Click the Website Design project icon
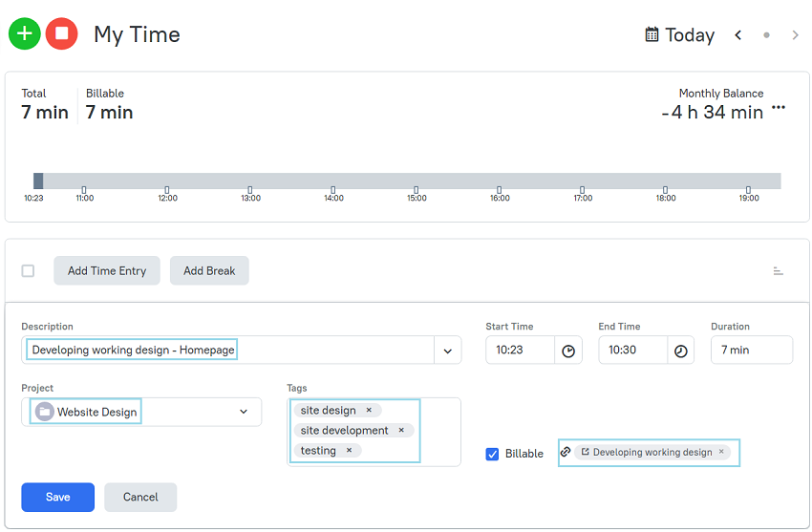Viewport: 812px width, 532px height. tap(45, 412)
